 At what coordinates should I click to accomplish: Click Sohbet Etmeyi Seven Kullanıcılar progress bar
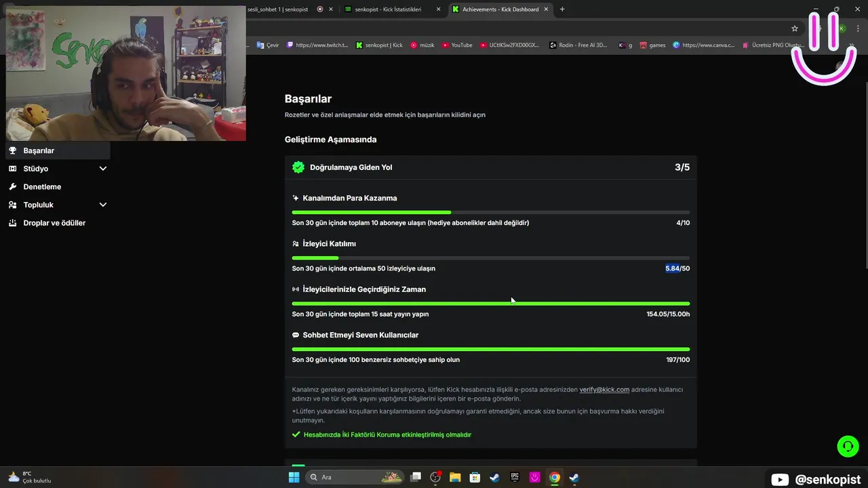click(491, 349)
